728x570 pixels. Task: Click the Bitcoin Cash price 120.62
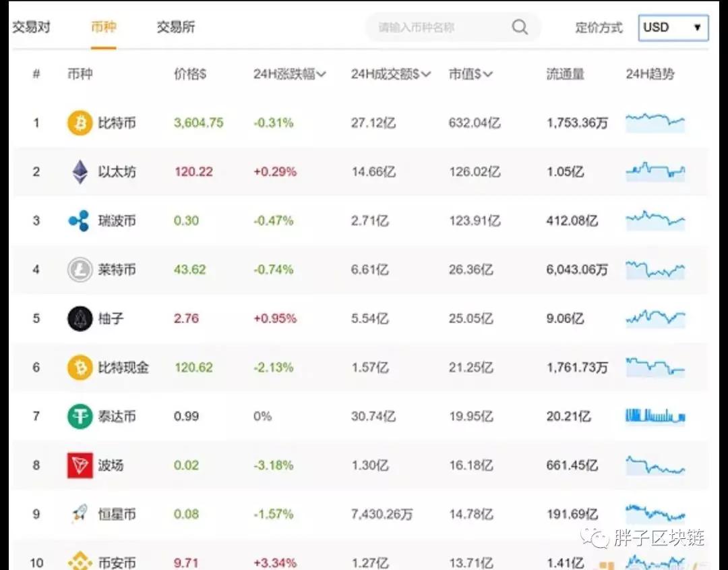click(193, 368)
